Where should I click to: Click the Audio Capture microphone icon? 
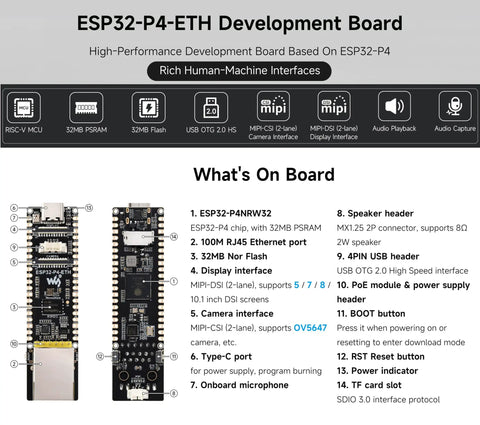pos(455,106)
